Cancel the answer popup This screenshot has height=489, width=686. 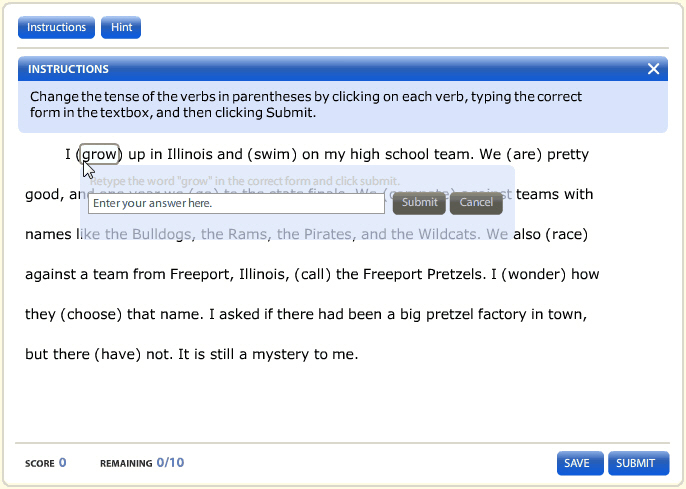(x=476, y=203)
